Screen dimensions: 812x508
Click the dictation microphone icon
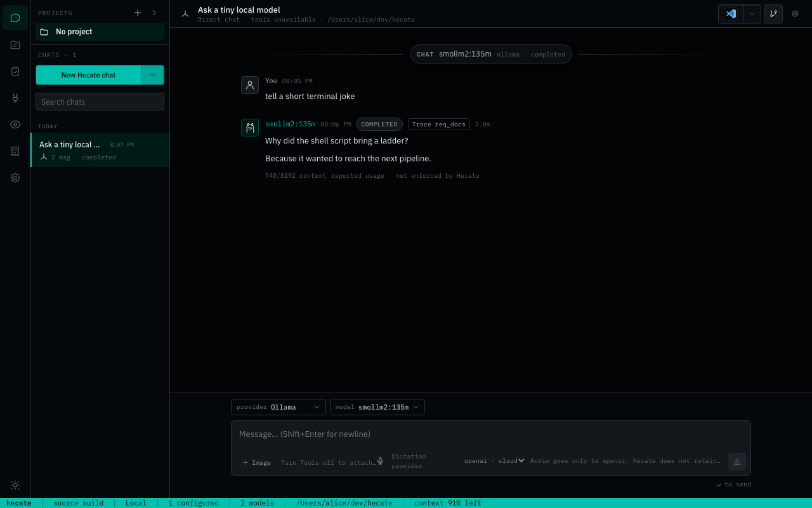click(x=380, y=461)
